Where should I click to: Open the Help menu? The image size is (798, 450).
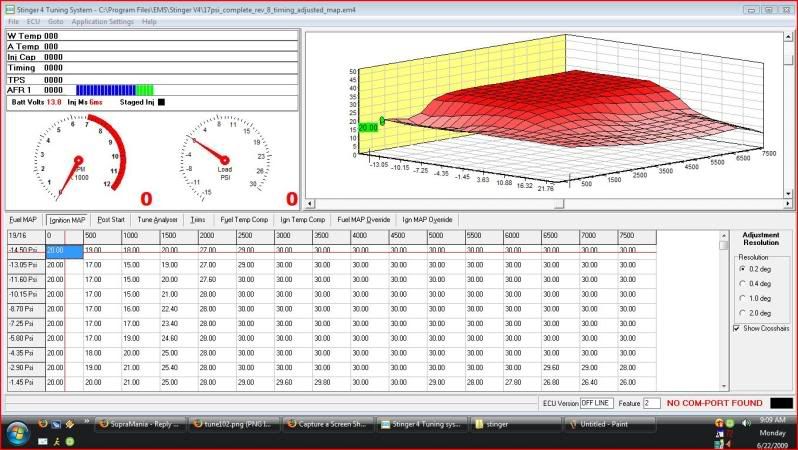(149, 21)
